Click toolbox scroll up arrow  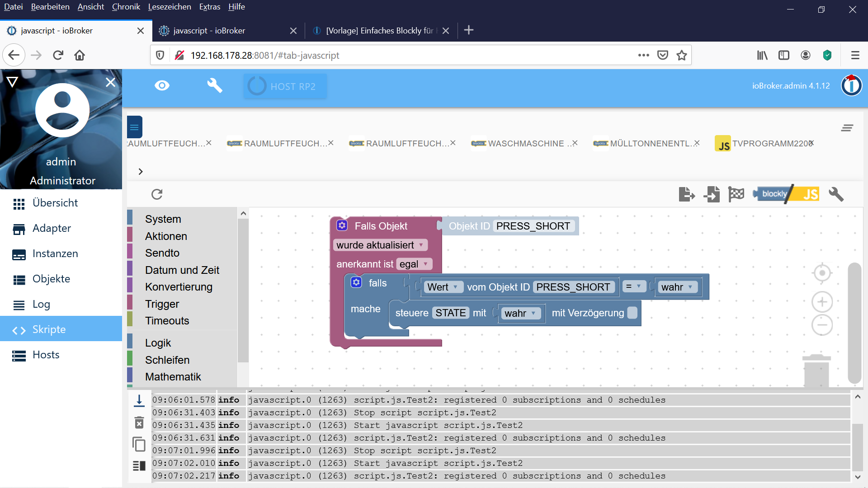(x=243, y=213)
